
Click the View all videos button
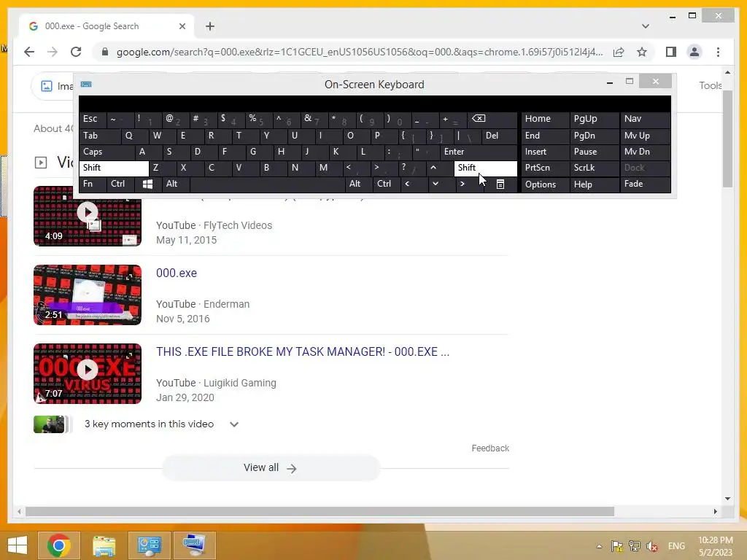click(271, 467)
